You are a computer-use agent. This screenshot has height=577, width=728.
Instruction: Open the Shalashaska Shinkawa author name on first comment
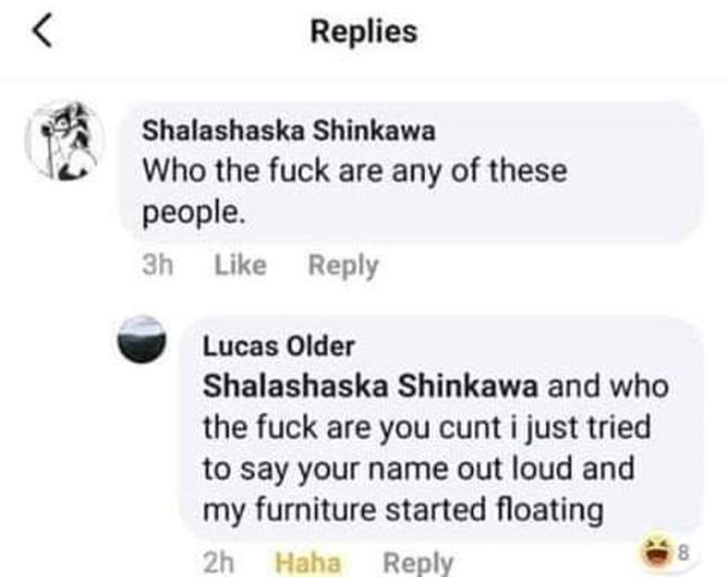click(288, 131)
